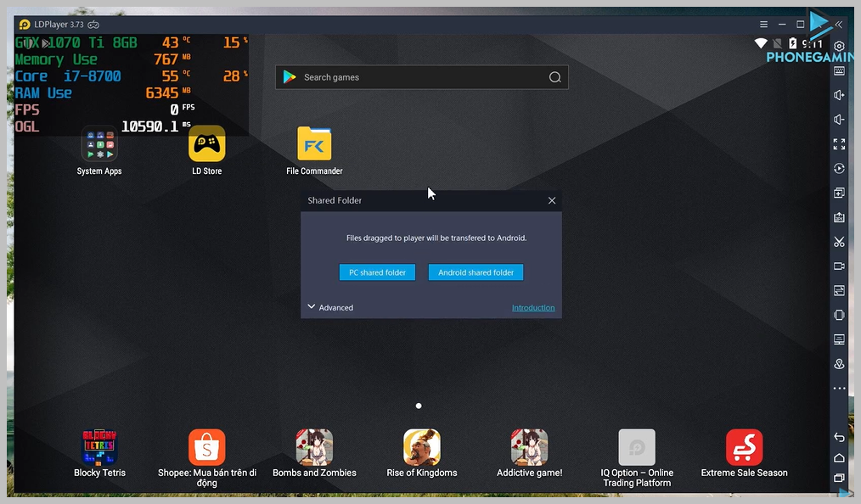Take a screenshot with scissors icon

point(839,241)
